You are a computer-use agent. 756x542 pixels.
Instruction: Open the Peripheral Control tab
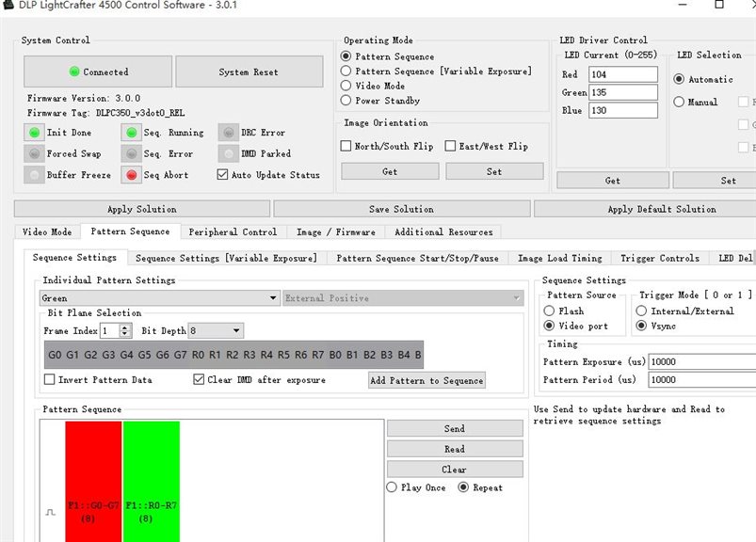coord(233,231)
